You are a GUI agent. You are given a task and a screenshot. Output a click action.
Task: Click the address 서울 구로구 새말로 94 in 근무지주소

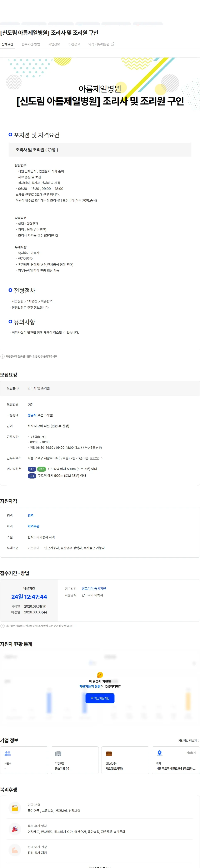[58, 458]
